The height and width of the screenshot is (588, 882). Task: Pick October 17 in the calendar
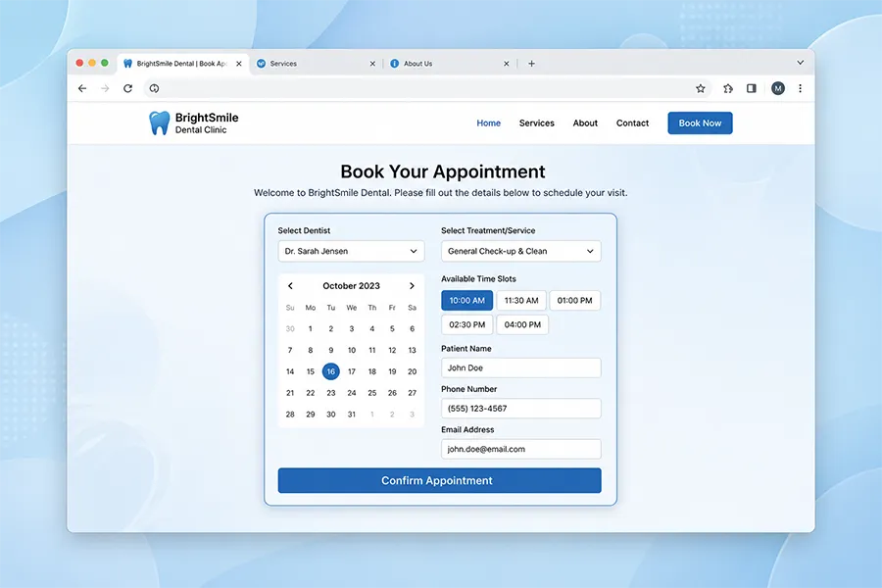(352, 371)
